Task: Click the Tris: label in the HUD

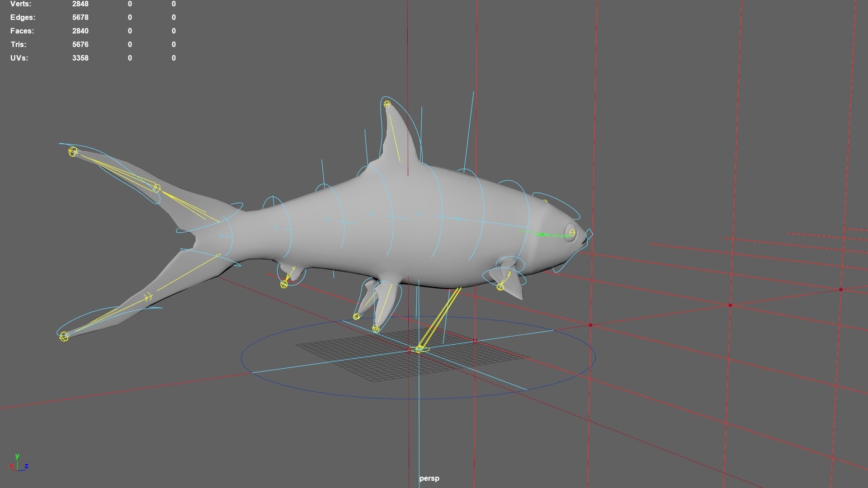Action: (x=19, y=44)
